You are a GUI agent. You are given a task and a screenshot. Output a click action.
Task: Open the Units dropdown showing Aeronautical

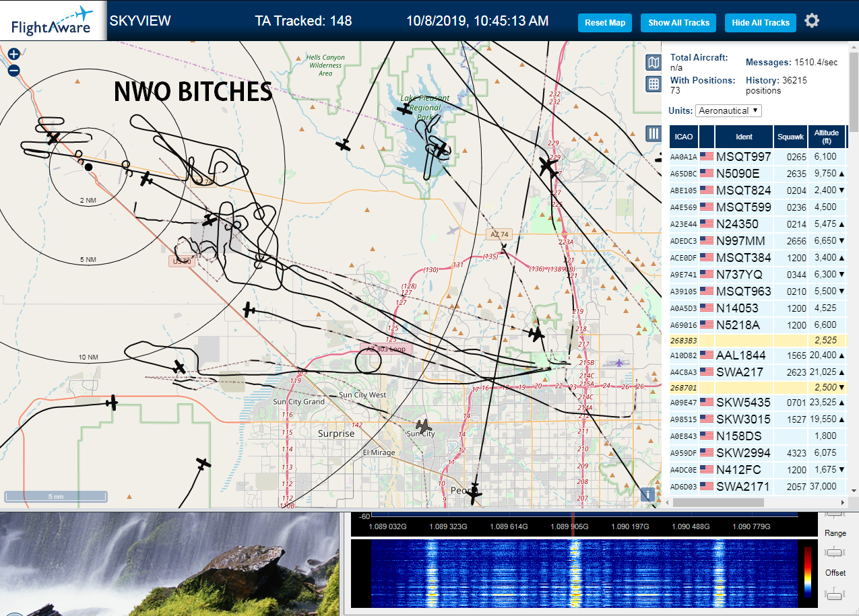tap(728, 110)
